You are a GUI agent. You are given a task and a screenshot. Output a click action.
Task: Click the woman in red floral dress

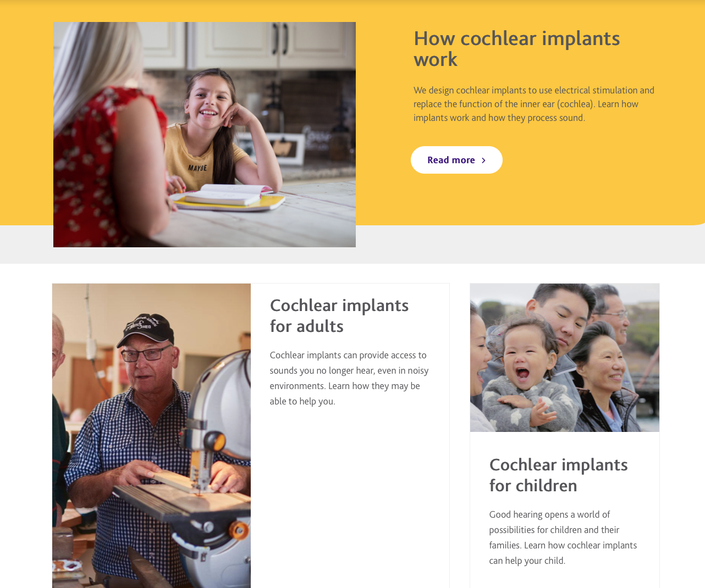tap(104, 143)
